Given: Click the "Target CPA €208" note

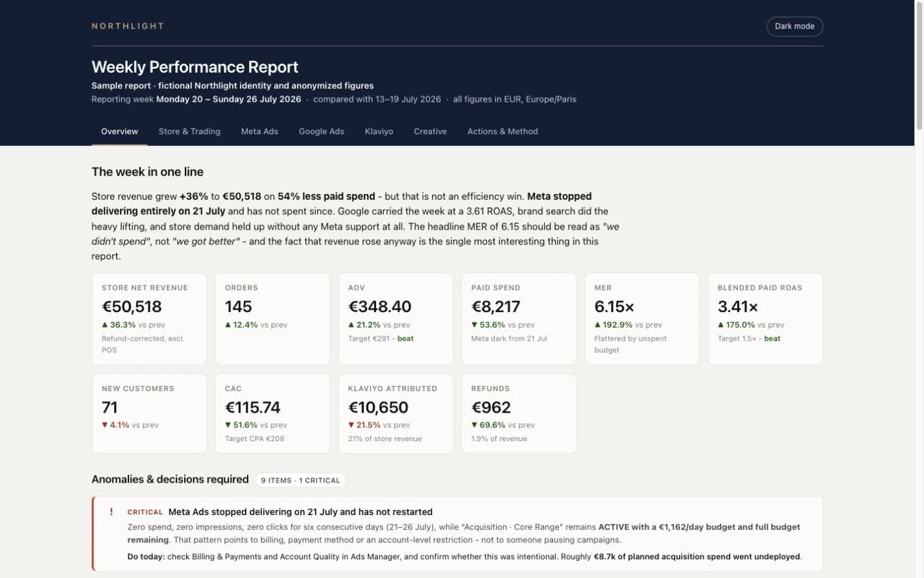Looking at the screenshot, I should [x=254, y=439].
